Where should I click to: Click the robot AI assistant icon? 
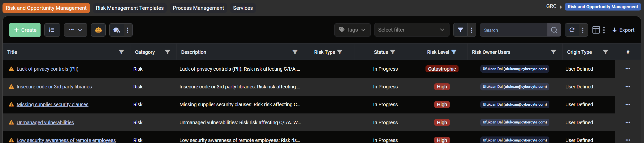[98, 30]
